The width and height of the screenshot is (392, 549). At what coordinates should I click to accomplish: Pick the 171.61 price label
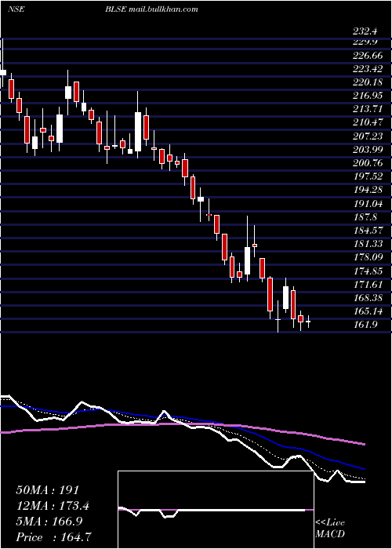(368, 284)
